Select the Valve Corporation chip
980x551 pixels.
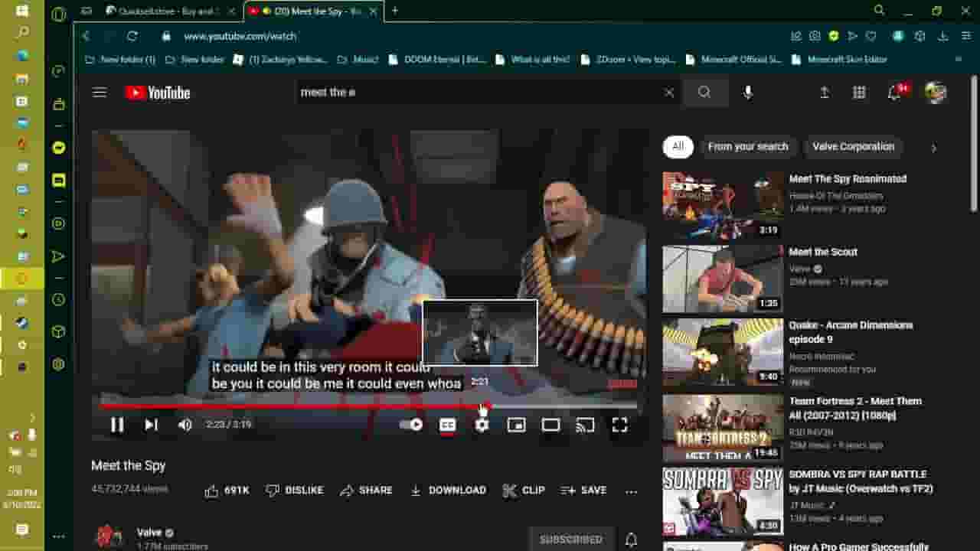coord(853,146)
